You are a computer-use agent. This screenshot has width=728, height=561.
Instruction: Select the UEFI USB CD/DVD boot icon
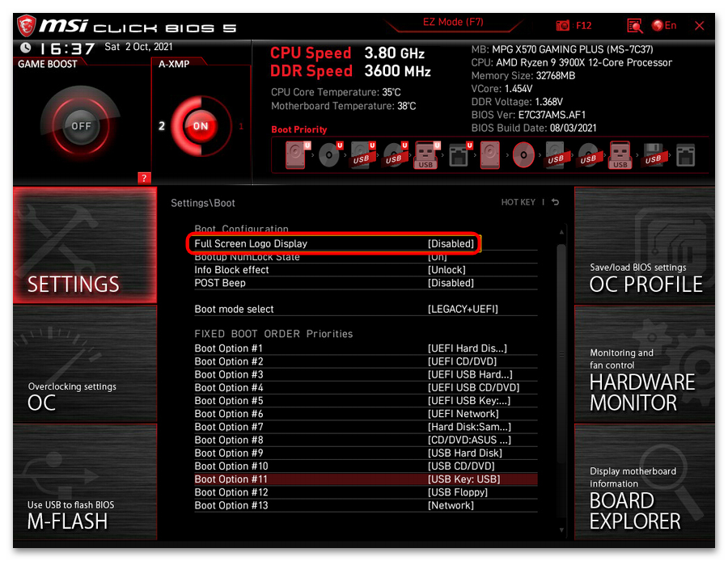pos(394,155)
